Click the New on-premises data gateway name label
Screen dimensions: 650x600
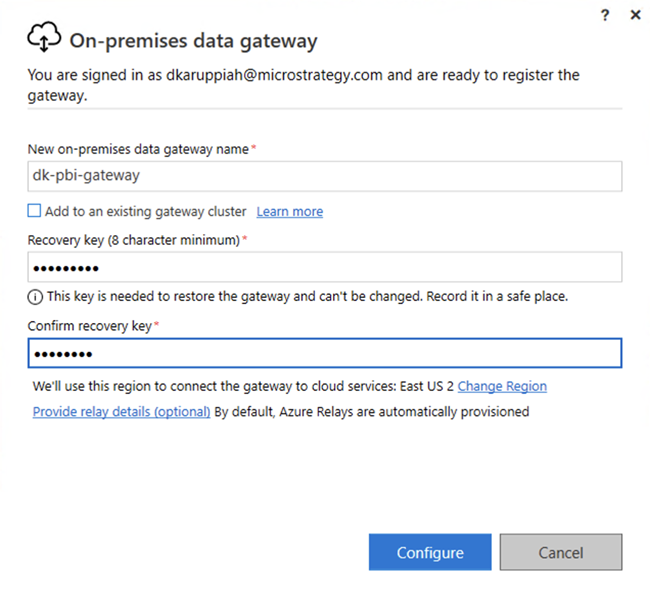pyautogui.click(x=138, y=149)
